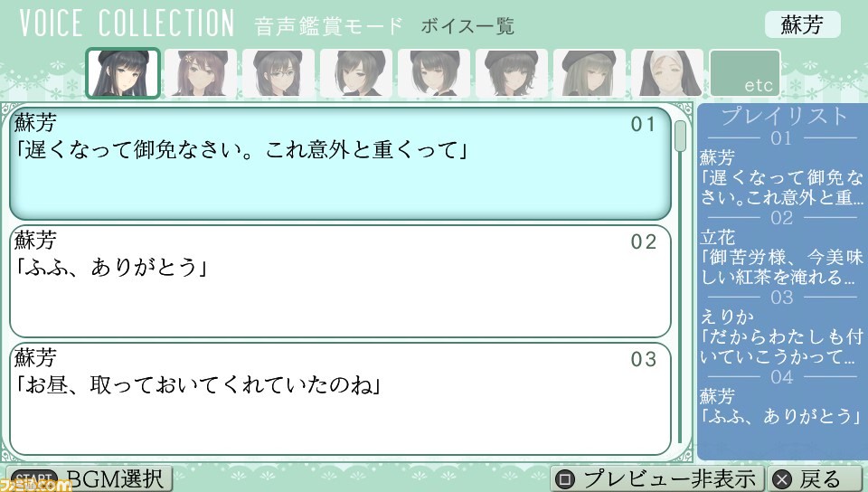Choose the fifth short-haired character portrait
This screenshot has height=492, width=868.
click(x=434, y=73)
